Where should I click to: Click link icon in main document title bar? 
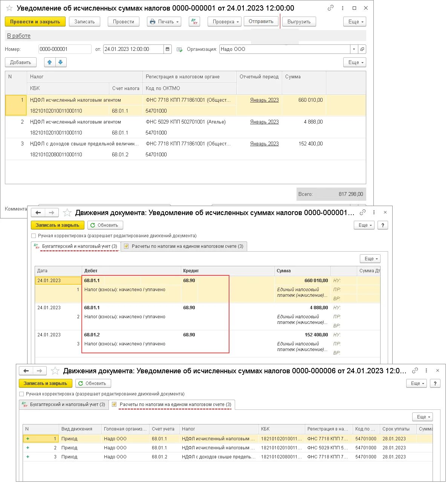(x=330, y=8)
